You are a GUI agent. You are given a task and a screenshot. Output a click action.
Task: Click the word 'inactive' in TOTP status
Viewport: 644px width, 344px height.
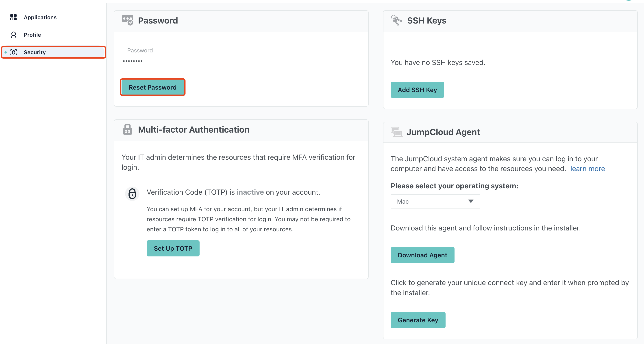click(x=250, y=192)
